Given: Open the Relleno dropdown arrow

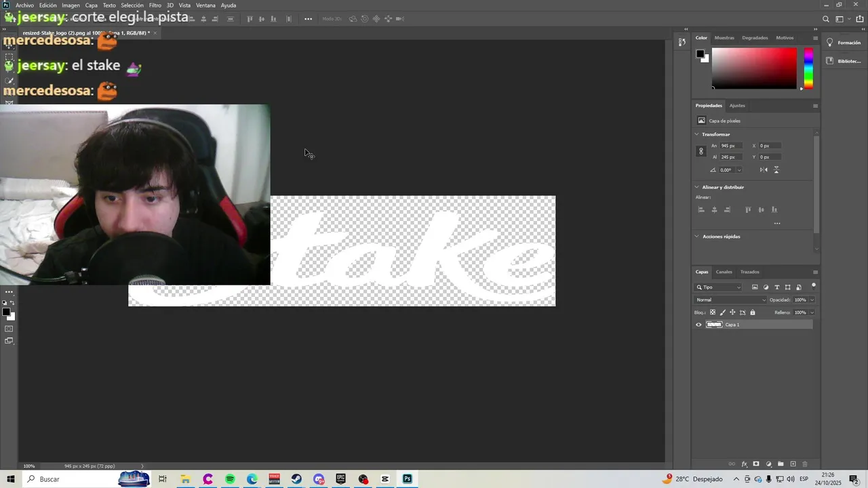Looking at the screenshot, I should point(812,312).
